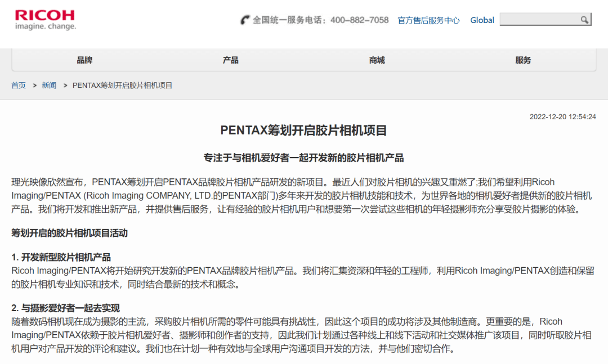
Task: Click heading 筹划开启的胶片相机项目活动
Action: [x=69, y=233]
